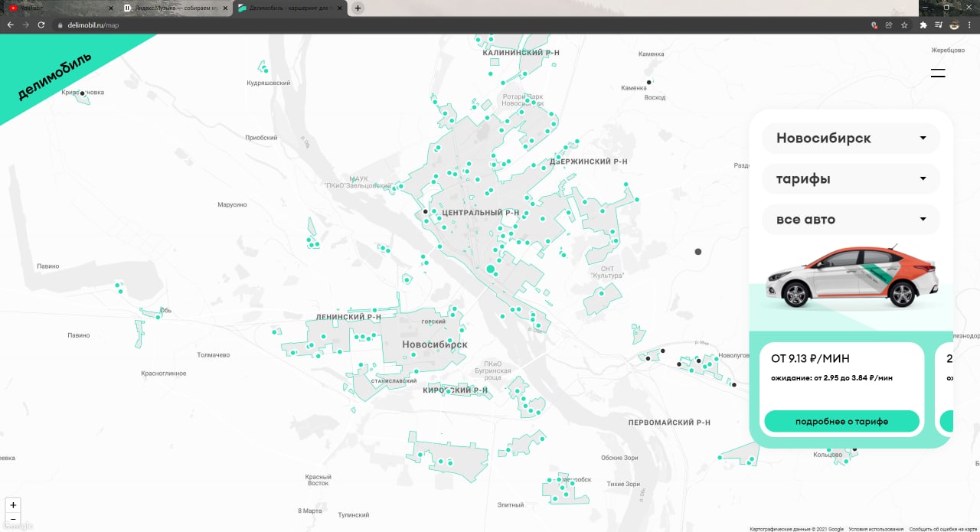Image resolution: width=980 pixels, height=532 pixels.
Task: Click the ЛЕНИНСКИЙ Р-Н map label
Action: click(348, 316)
